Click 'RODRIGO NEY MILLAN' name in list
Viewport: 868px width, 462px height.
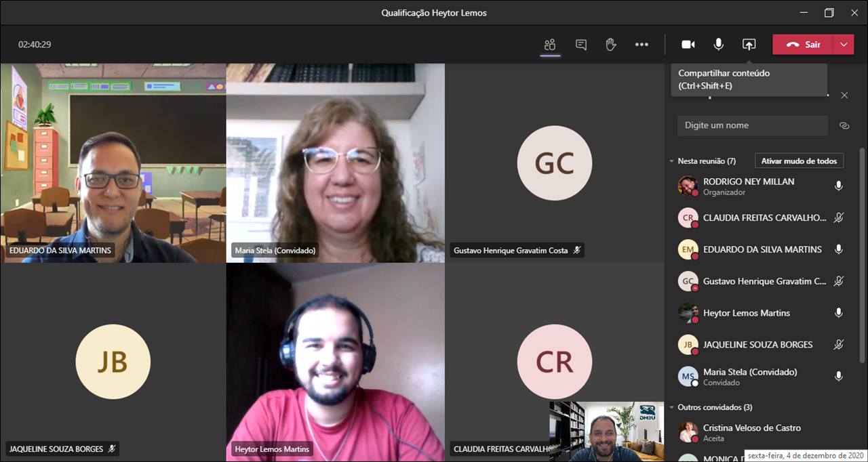pyautogui.click(x=749, y=182)
